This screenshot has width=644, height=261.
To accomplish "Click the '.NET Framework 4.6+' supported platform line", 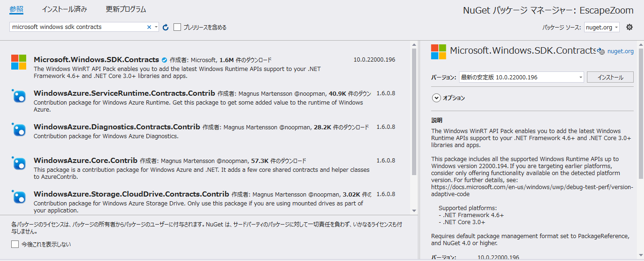I will point(471,215).
